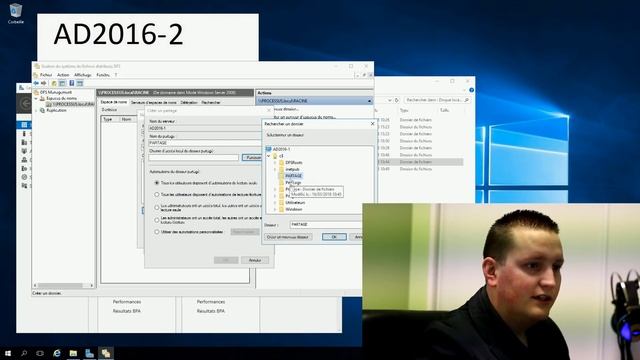Click the blue Help toolbar icon in DFS
This screenshot has height=360, width=640.
pyautogui.click(x=71, y=83)
